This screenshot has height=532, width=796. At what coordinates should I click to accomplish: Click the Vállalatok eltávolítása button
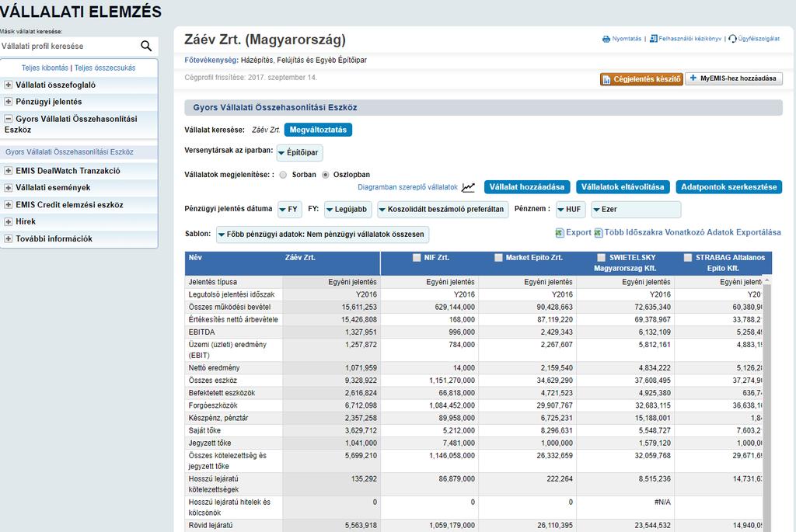623,187
